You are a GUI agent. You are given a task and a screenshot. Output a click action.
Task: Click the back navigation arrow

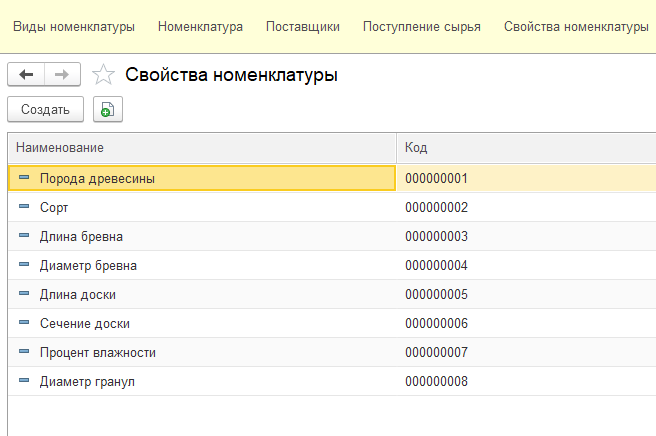coord(26,75)
